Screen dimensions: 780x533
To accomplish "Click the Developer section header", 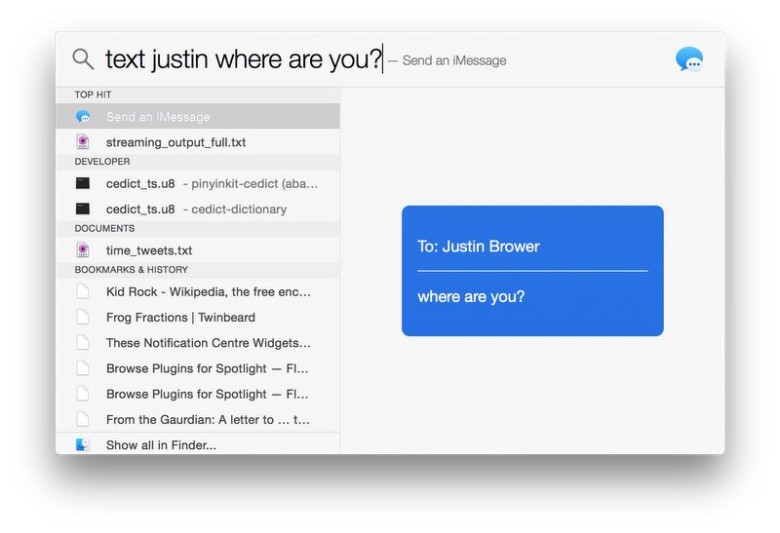I will (102, 161).
